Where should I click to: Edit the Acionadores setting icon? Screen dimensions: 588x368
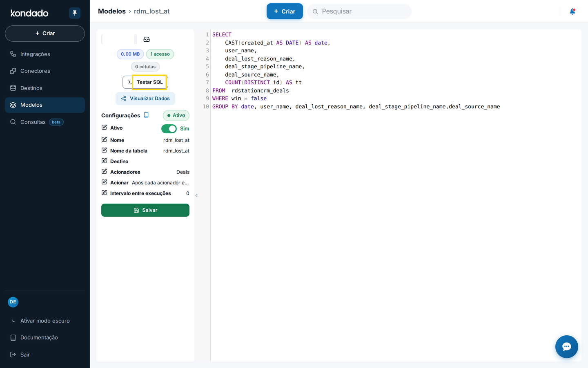tap(104, 171)
